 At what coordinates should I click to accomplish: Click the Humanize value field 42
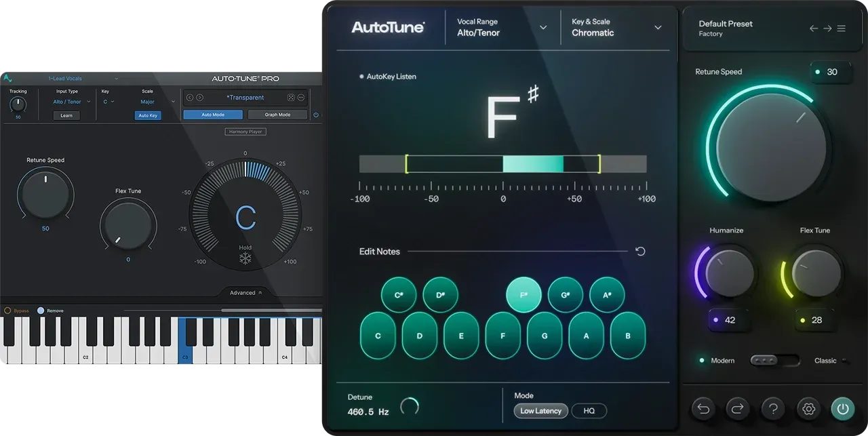point(730,320)
